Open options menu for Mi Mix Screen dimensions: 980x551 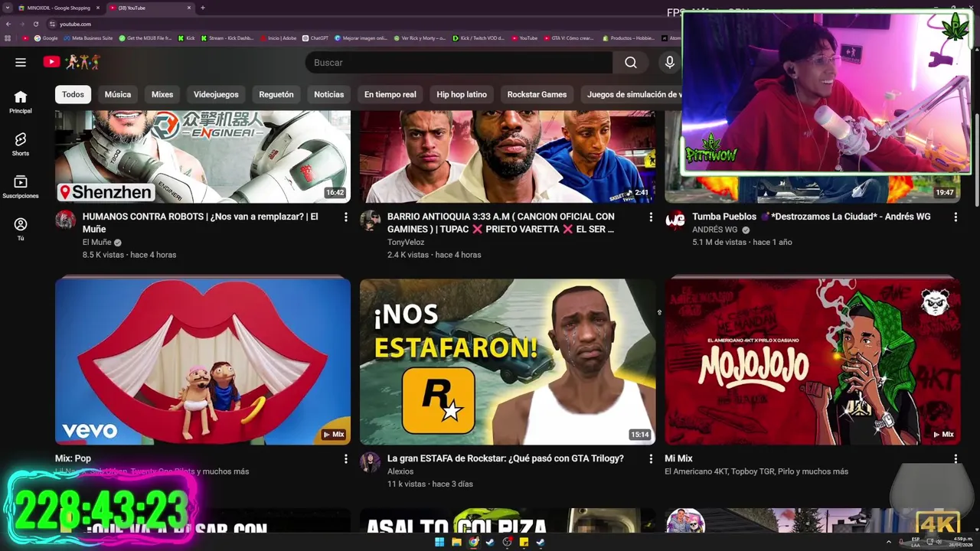pos(955,459)
